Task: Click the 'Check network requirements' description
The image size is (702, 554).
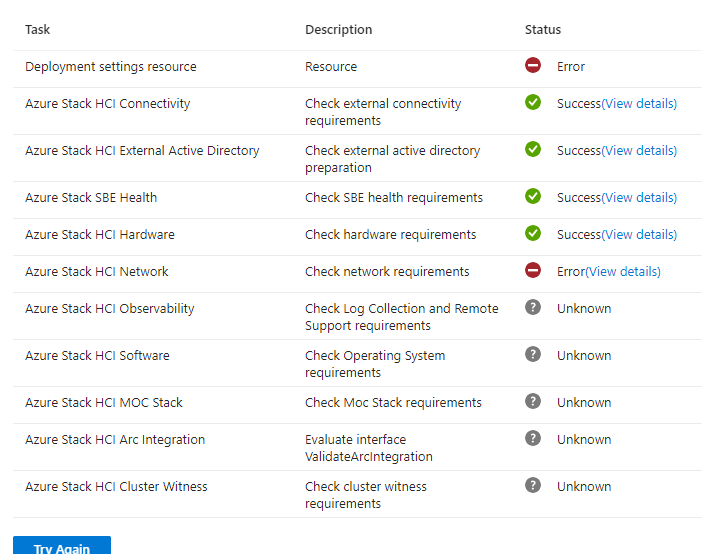Action: (x=387, y=271)
